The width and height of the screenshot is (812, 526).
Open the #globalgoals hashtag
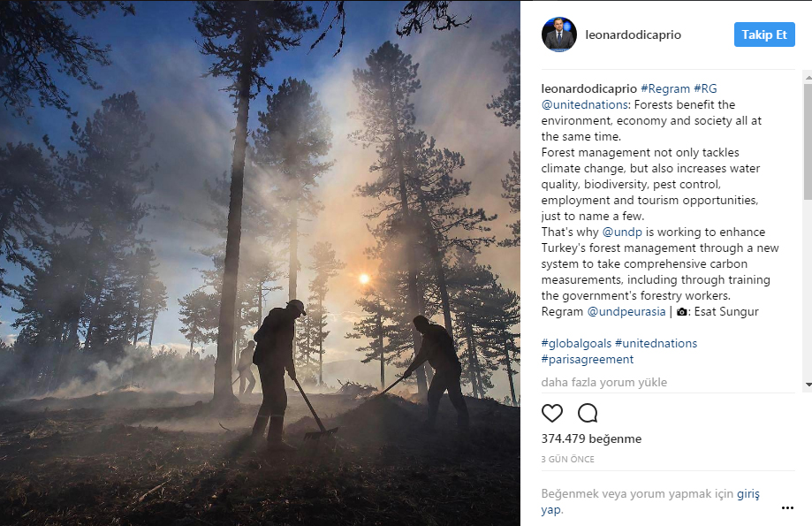(x=576, y=344)
